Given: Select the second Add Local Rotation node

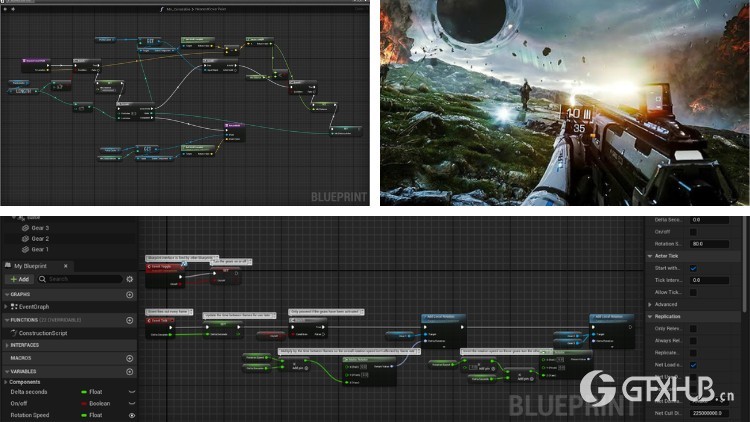Looking at the screenshot, I should 612,331.
